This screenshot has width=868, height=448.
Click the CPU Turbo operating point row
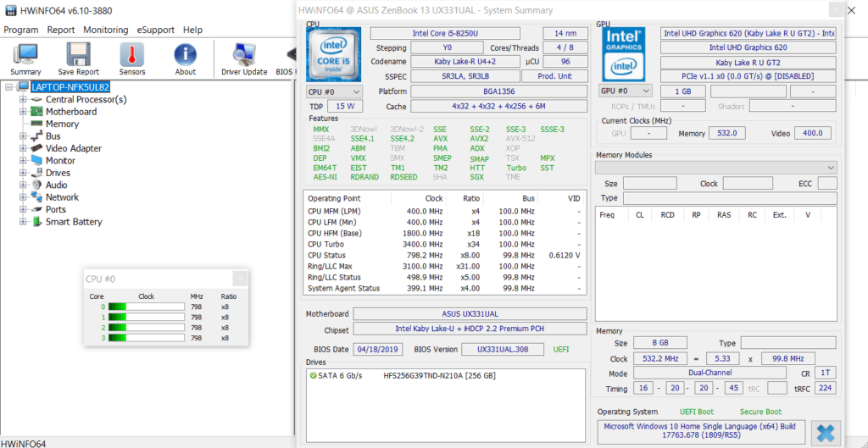444,244
